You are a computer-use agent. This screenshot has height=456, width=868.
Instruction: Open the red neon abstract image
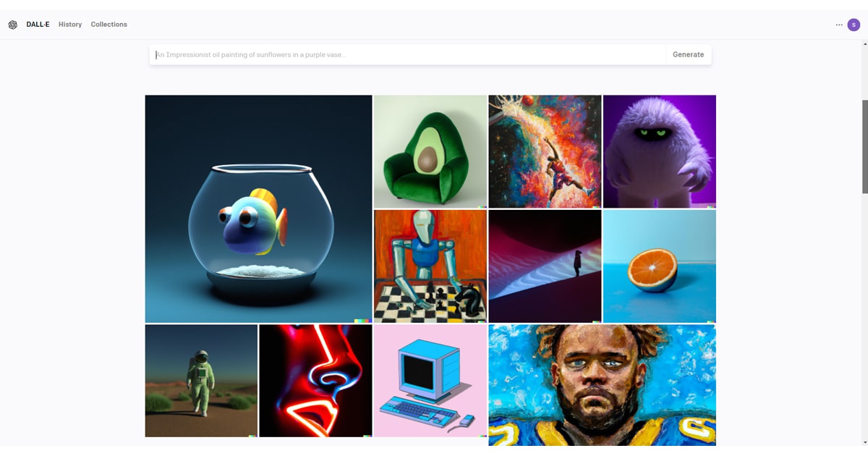pyautogui.click(x=315, y=381)
